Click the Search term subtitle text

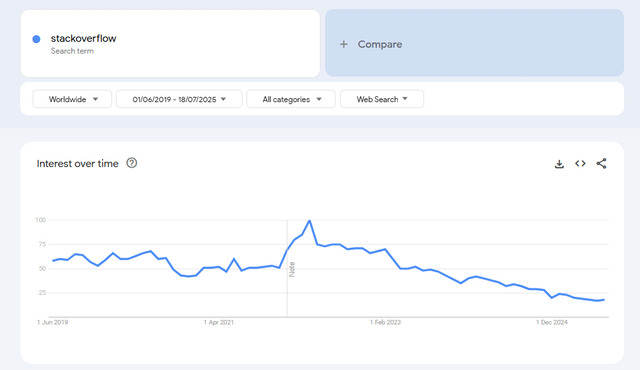72,51
